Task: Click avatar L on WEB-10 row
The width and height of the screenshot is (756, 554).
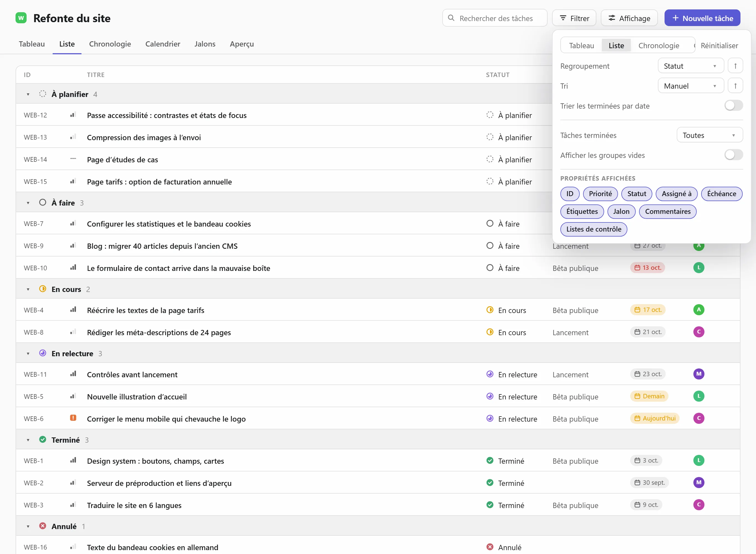Action: click(699, 268)
